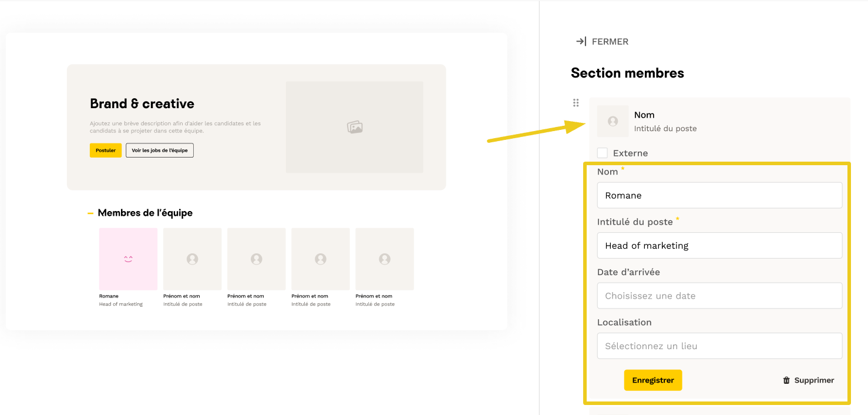Viewport: 868px width, 415px height.
Task: Click Voir les jobs de l'équipe button
Action: 160,150
